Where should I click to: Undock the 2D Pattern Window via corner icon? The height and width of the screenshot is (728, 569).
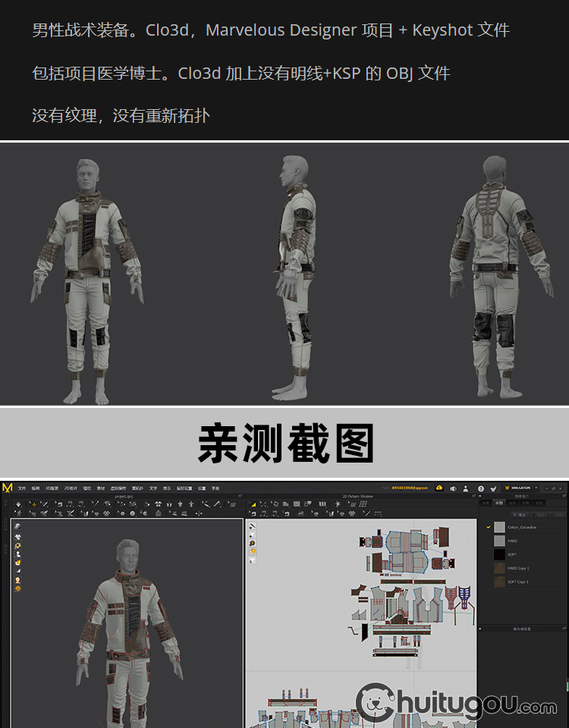[x=473, y=496]
